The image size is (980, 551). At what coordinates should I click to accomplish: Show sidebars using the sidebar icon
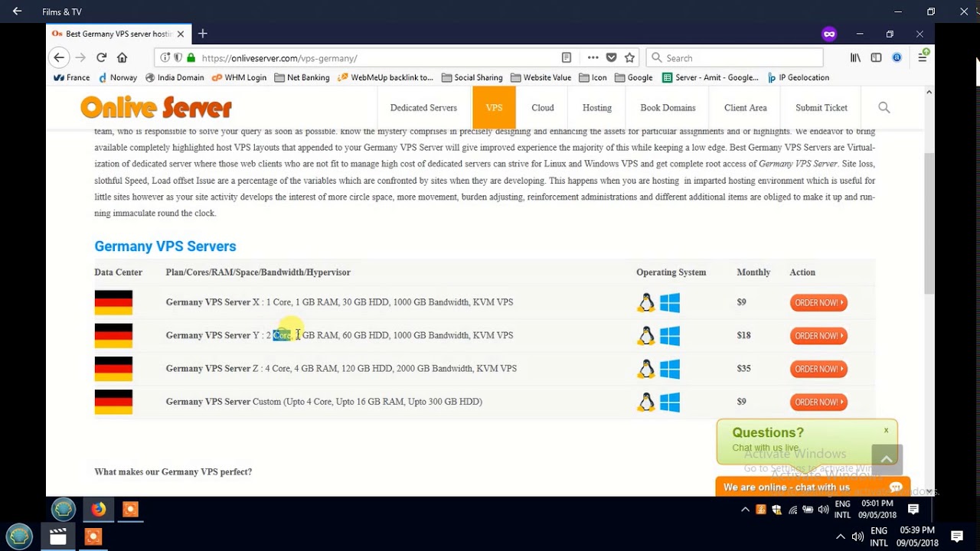[x=876, y=57]
